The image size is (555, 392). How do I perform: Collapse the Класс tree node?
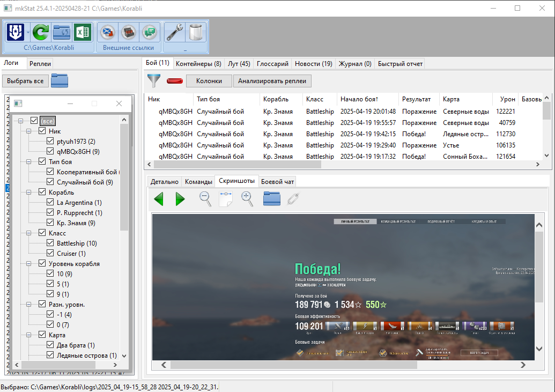pos(29,233)
